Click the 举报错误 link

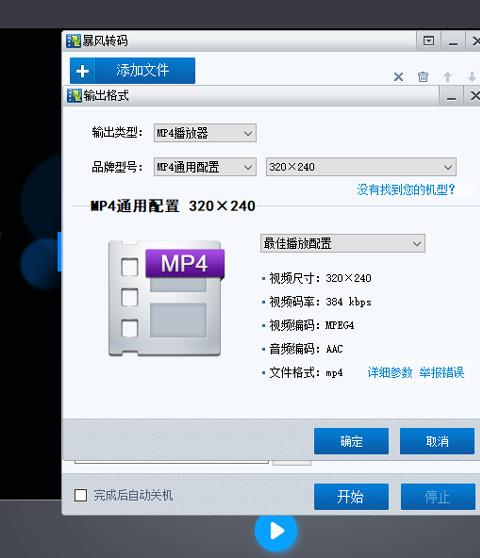(442, 373)
